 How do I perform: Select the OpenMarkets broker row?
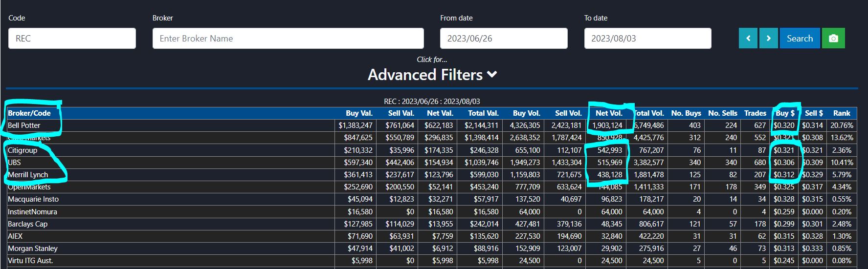[x=432, y=187]
